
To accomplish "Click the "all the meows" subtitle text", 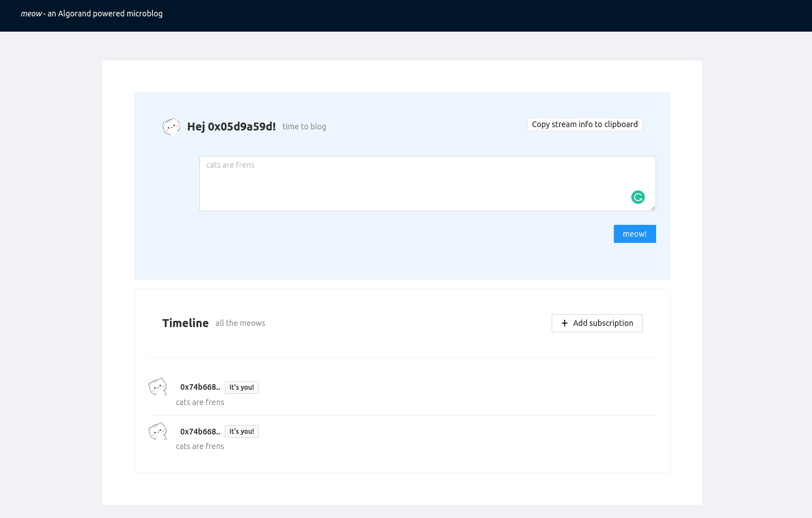I will [240, 323].
